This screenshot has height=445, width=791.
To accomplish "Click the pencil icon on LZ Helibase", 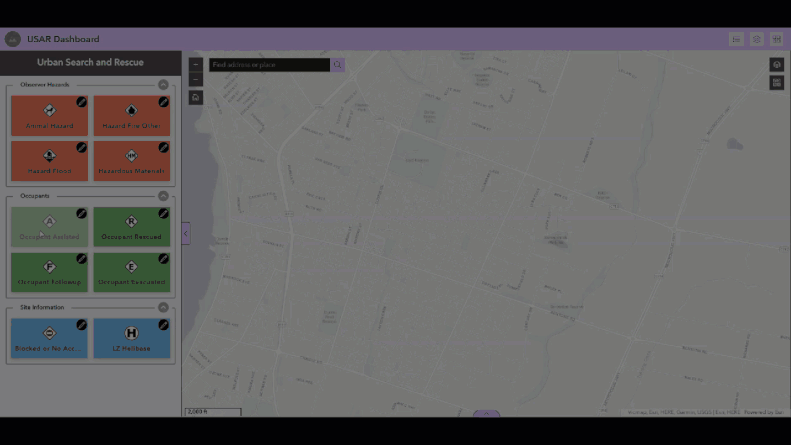I will [x=163, y=325].
